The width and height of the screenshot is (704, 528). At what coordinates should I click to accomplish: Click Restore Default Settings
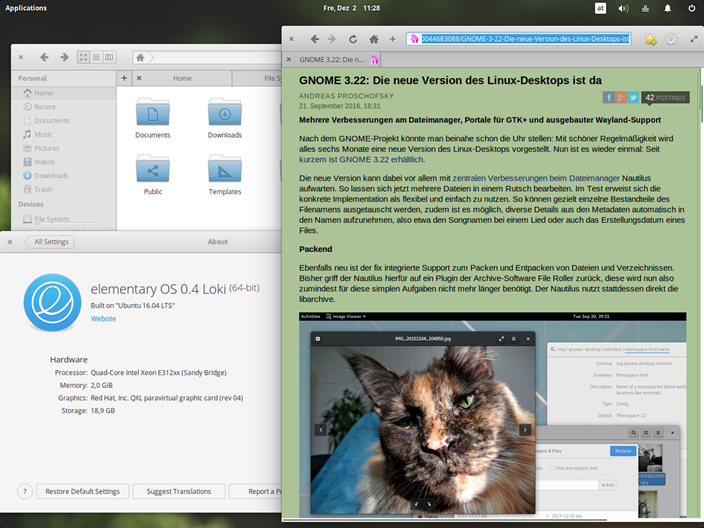(x=83, y=491)
